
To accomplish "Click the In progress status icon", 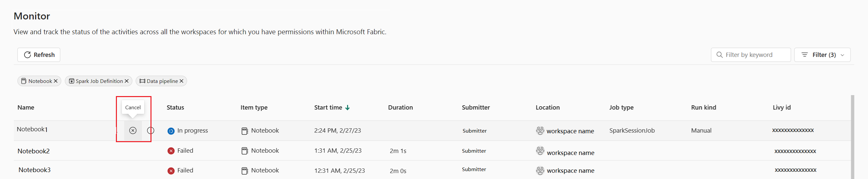I will 171,131.
